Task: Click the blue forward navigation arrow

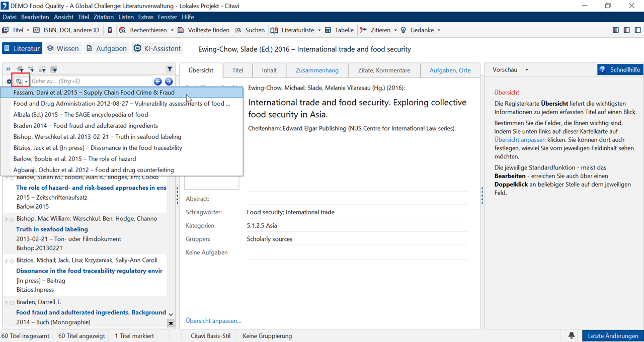Action: [169, 81]
